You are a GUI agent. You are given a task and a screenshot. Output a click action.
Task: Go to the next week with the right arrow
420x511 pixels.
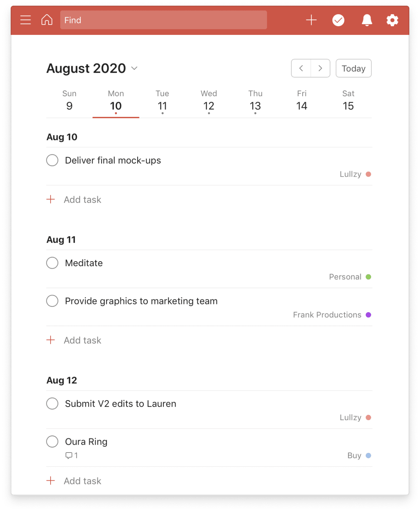point(320,68)
